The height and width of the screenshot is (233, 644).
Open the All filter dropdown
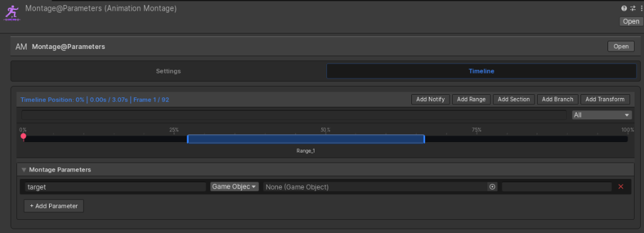point(602,115)
